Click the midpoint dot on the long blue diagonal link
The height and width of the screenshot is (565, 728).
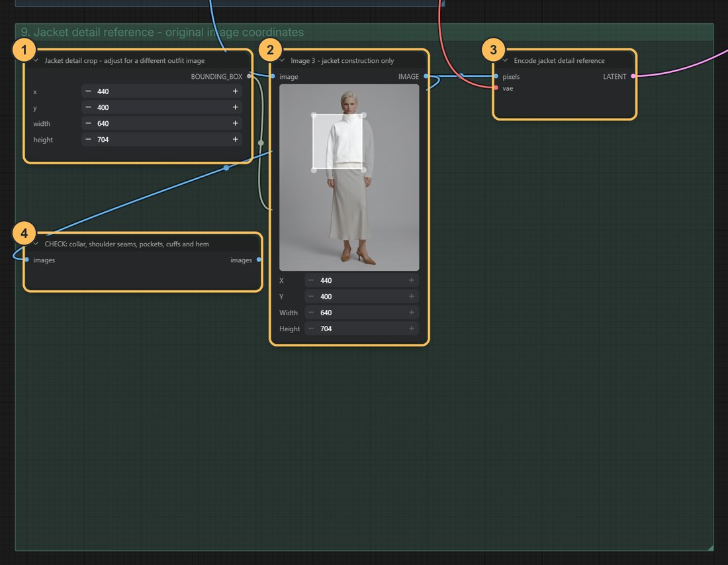(x=226, y=168)
